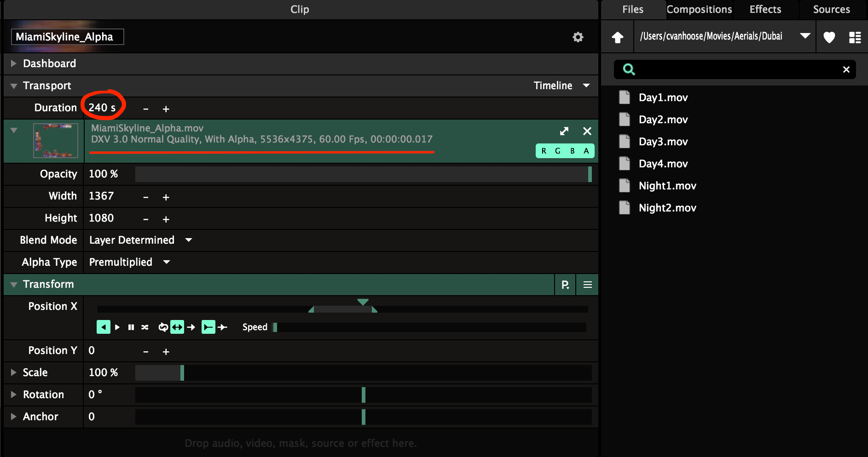The image size is (868, 457).
Task: Click the heart favorites icon
Action: 829,37
